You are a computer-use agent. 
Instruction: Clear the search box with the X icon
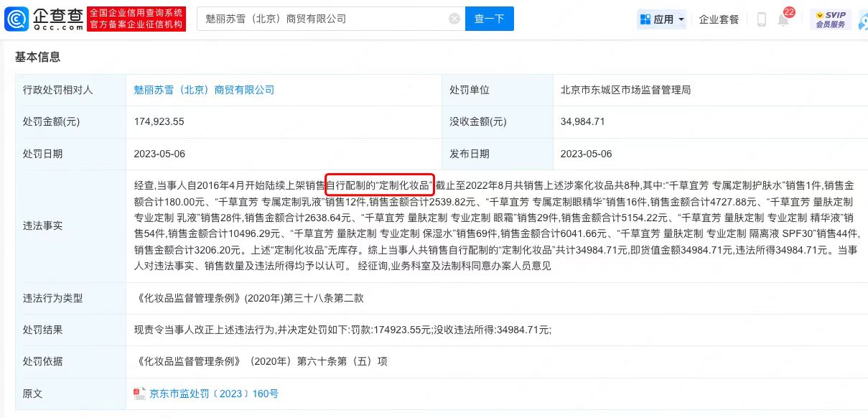click(454, 19)
